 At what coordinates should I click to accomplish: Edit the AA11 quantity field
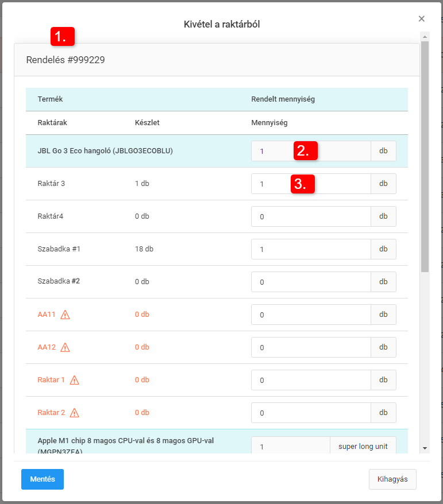[x=310, y=315]
